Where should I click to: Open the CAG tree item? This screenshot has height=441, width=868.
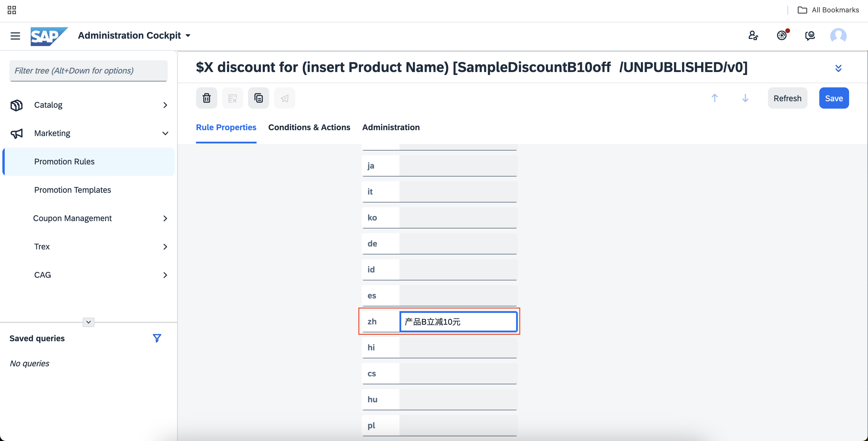(43, 275)
